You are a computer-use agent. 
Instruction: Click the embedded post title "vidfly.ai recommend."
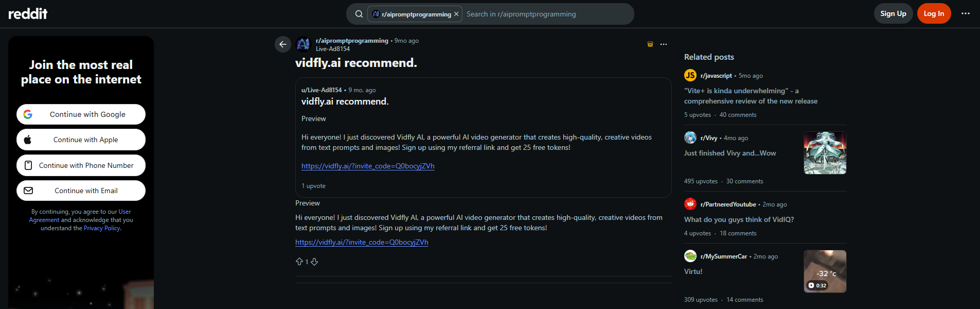345,101
